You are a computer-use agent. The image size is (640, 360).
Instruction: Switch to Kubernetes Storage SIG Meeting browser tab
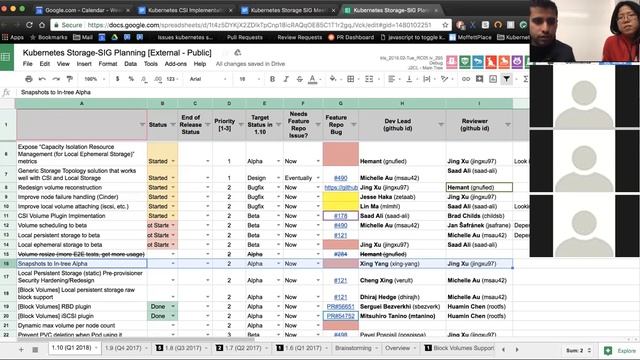(288, 10)
